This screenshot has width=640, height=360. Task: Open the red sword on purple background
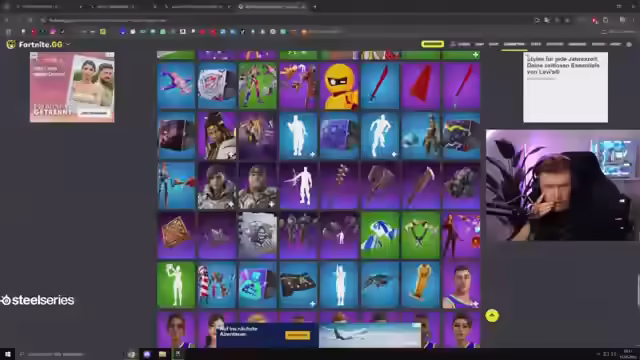click(x=461, y=85)
